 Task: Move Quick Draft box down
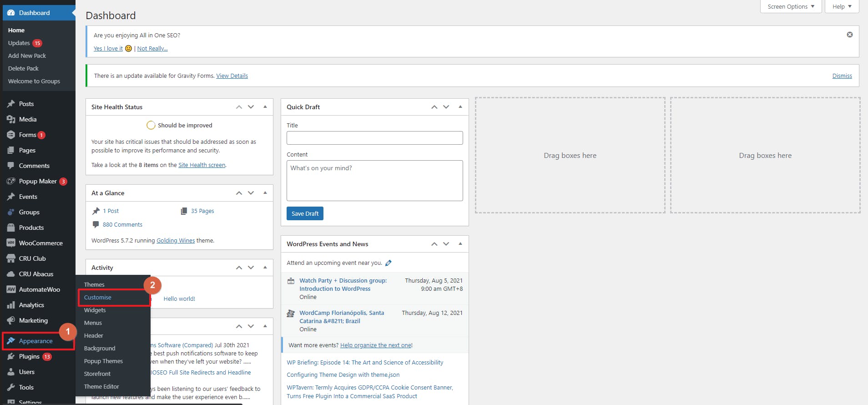click(x=446, y=107)
